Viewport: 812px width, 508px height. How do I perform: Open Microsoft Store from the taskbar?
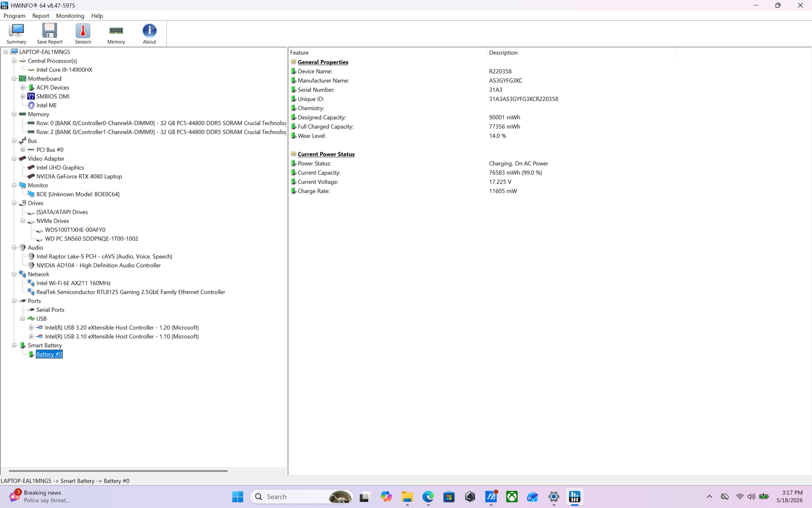point(449,497)
